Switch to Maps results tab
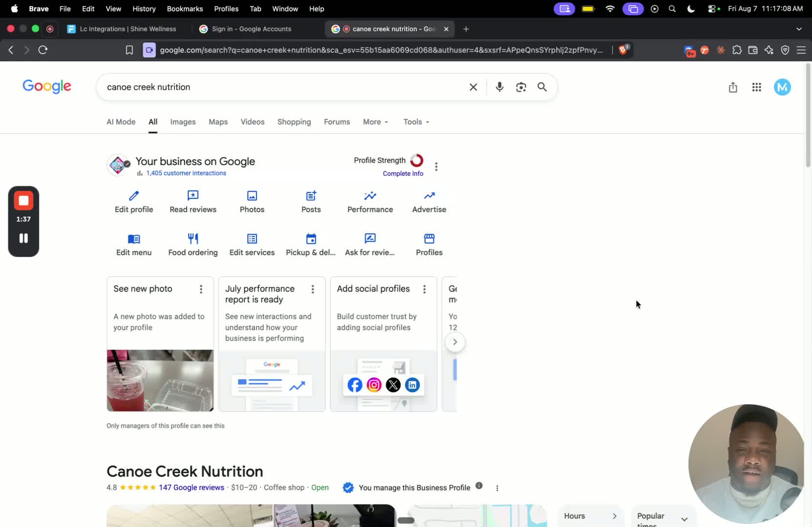Viewport: 812px width, 527px height. pyautogui.click(x=218, y=122)
